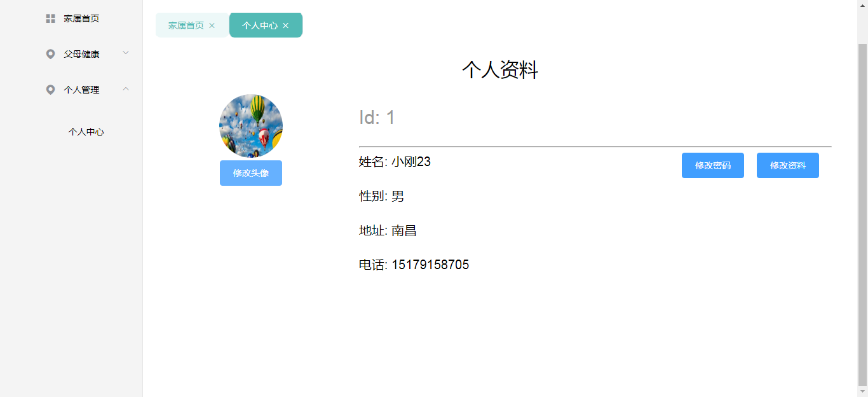This screenshot has height=397, width=868.
Task: Open 家属首页 in the sidebar
Action: [x=81, y=18]
